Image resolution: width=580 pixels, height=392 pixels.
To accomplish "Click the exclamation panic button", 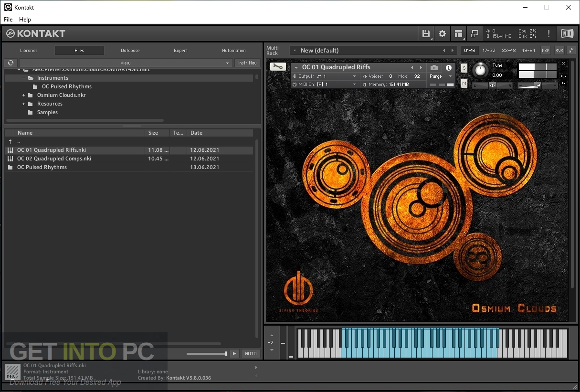I will [x=549, y=33].
